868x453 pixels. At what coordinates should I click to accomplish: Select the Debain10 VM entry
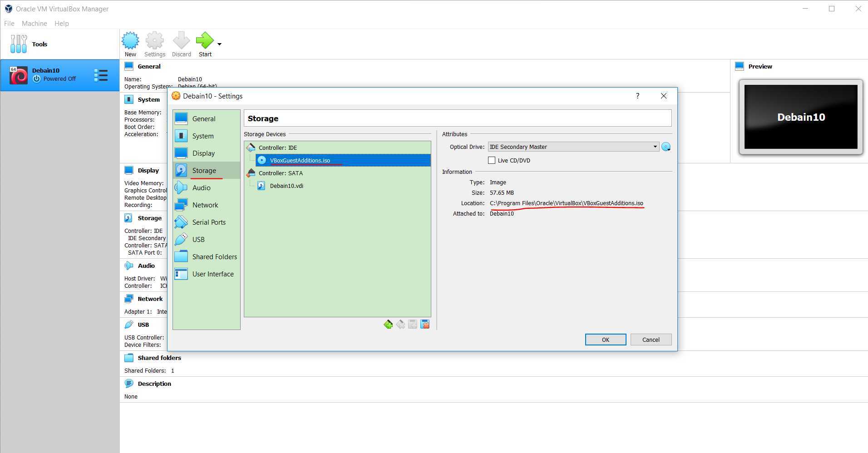click(59, 75)
